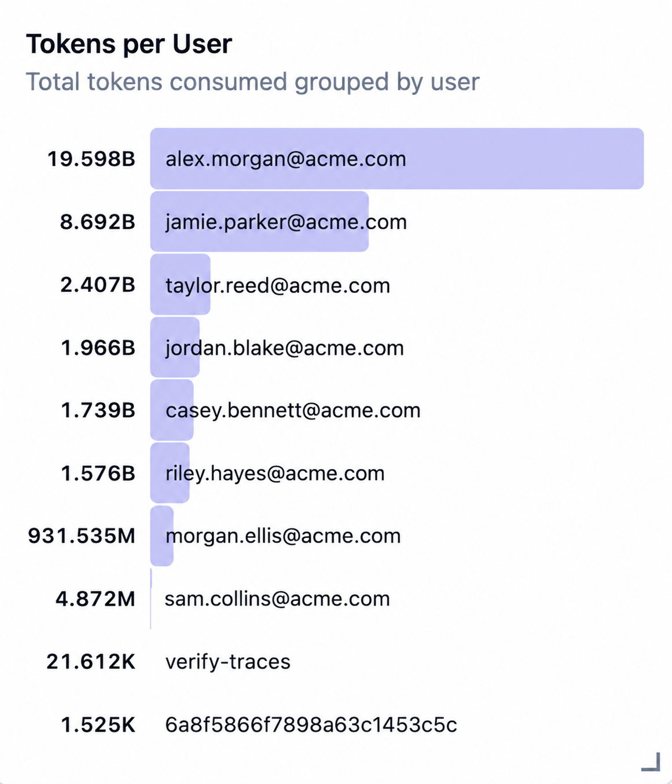Click the sam.collins@acme.com label
The image size is (672, 784).
point(277,599)
